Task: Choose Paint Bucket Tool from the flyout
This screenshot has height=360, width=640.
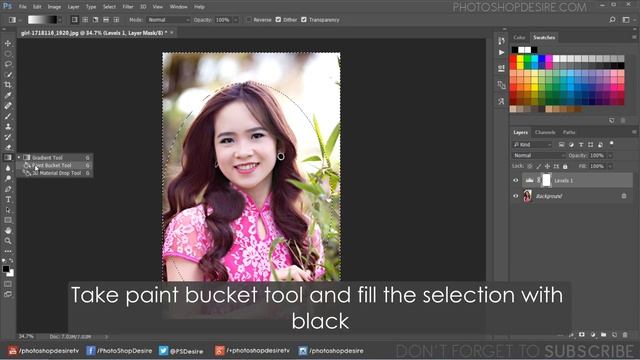Action: [55, 165]
